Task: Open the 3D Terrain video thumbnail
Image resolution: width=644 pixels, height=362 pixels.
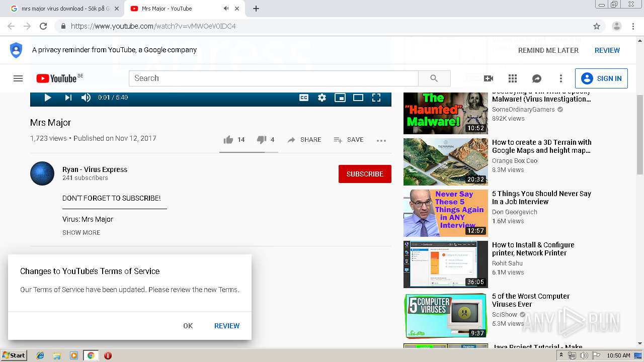Action: click(x=446, y=162)
